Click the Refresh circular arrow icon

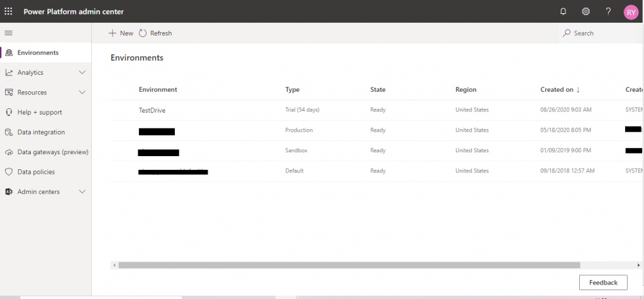point(143,33)
